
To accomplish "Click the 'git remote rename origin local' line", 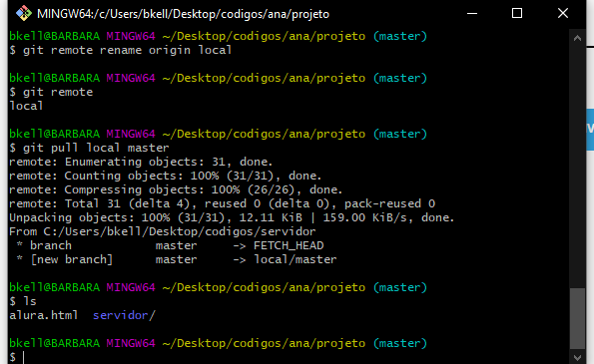I will click(x=120, y=50).
